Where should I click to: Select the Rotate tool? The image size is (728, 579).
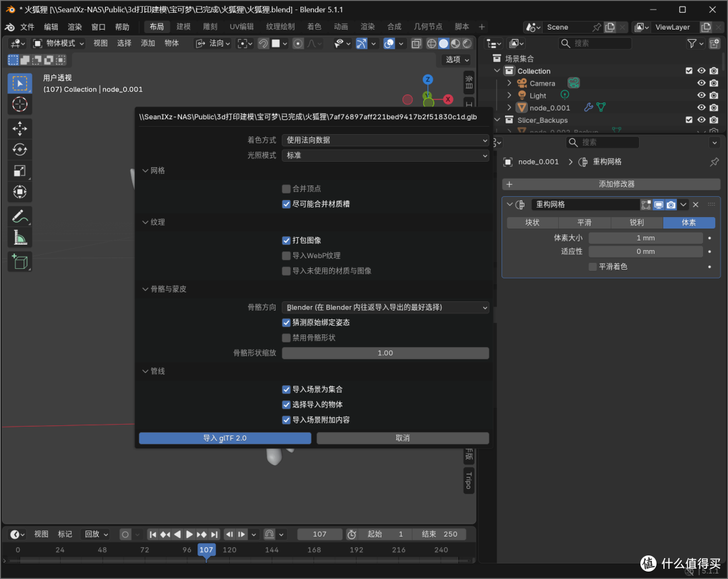click(20, 150)
